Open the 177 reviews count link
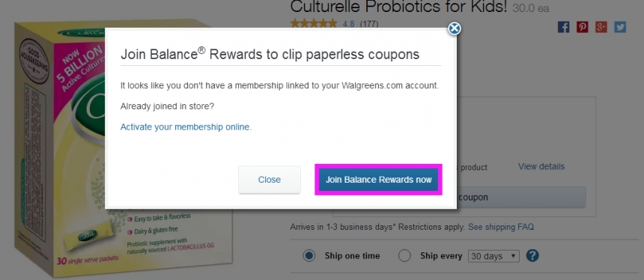 [x=369, y=24]
